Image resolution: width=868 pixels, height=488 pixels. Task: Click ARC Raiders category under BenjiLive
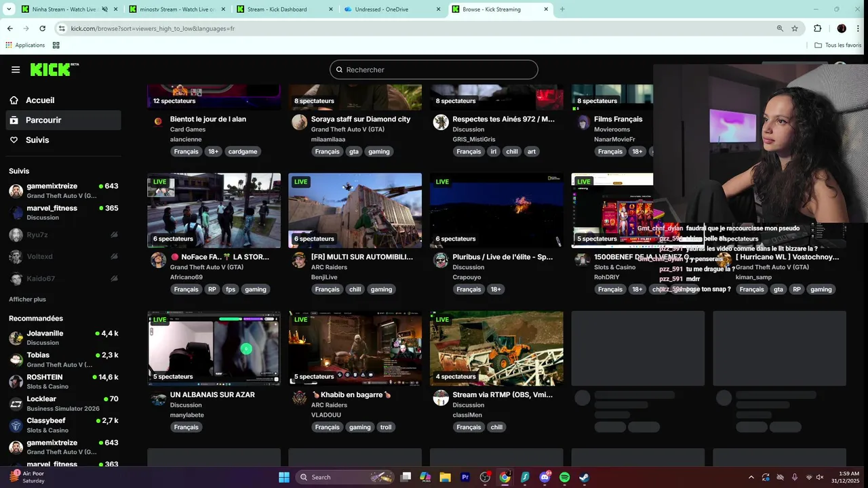[x=329, y=267]
